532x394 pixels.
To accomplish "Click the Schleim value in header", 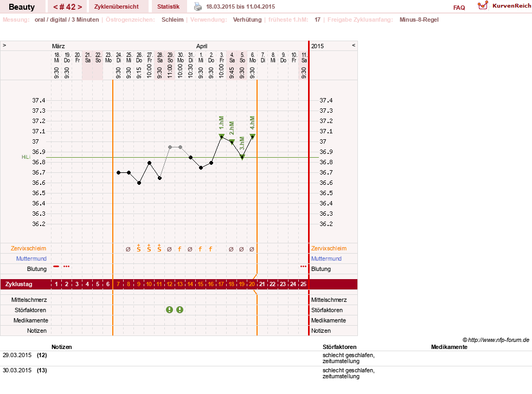I will click(172, 20).
